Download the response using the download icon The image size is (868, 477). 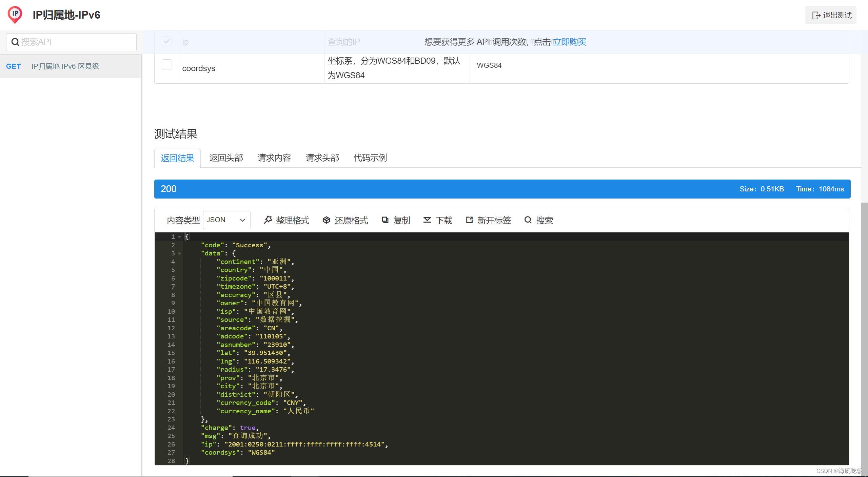(427, 220)
